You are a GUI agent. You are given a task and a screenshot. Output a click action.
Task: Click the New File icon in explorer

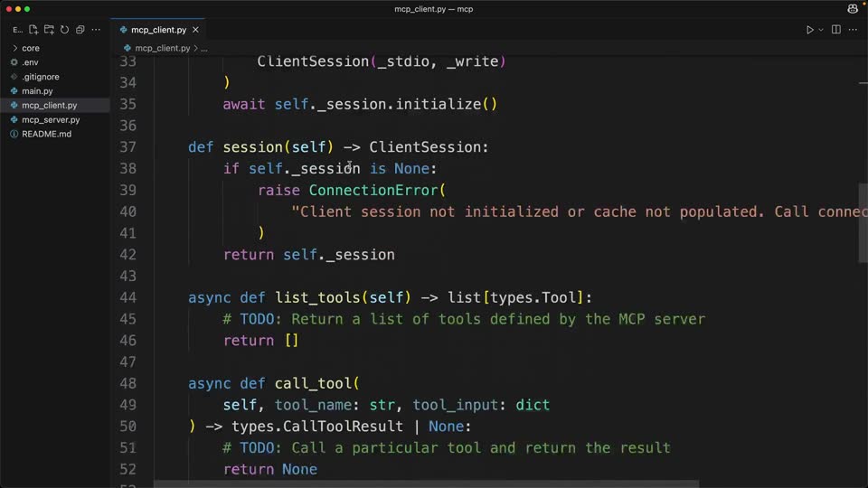[33, 29]
